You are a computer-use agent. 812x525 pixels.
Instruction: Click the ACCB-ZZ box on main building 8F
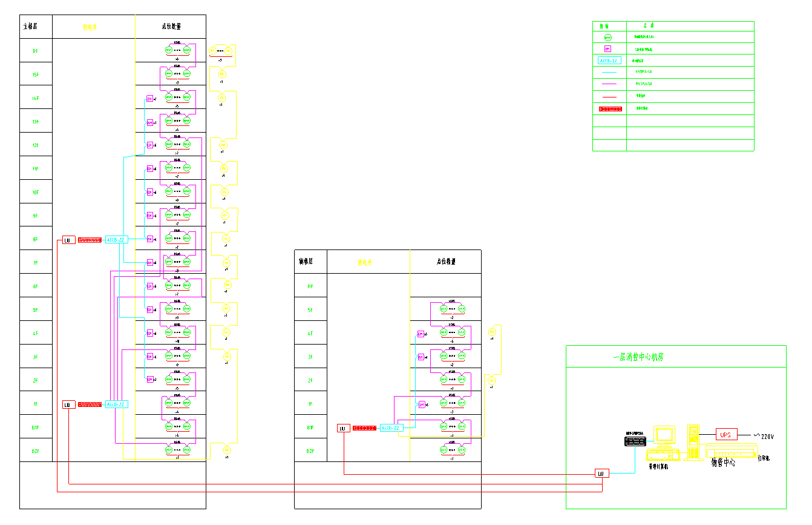[x=116, y=240]
